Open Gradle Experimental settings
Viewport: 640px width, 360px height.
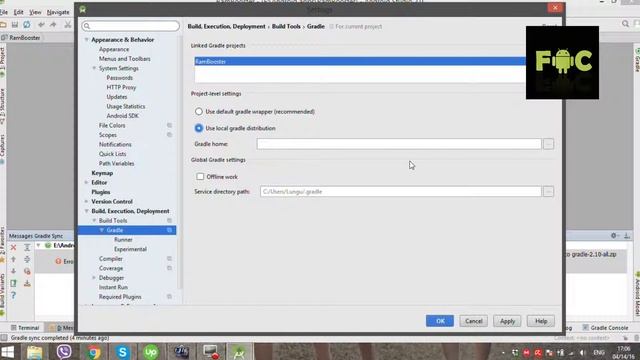[x=130, y=249]
